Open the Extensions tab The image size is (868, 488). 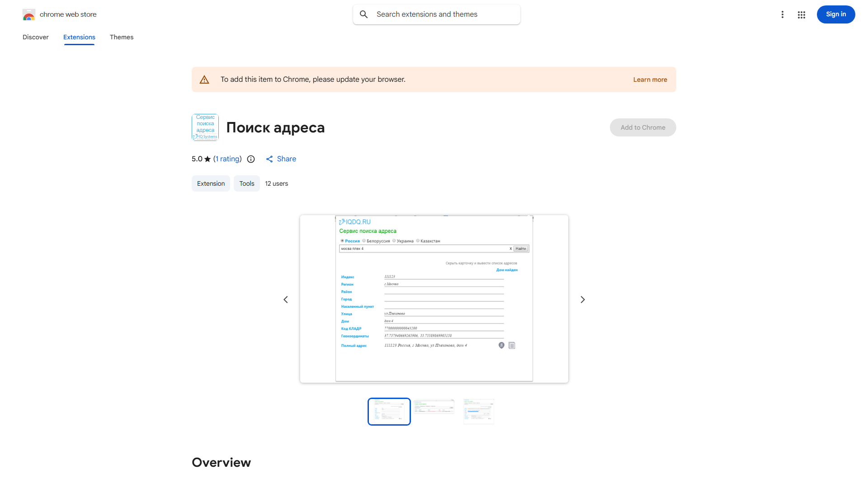(79, 37)
